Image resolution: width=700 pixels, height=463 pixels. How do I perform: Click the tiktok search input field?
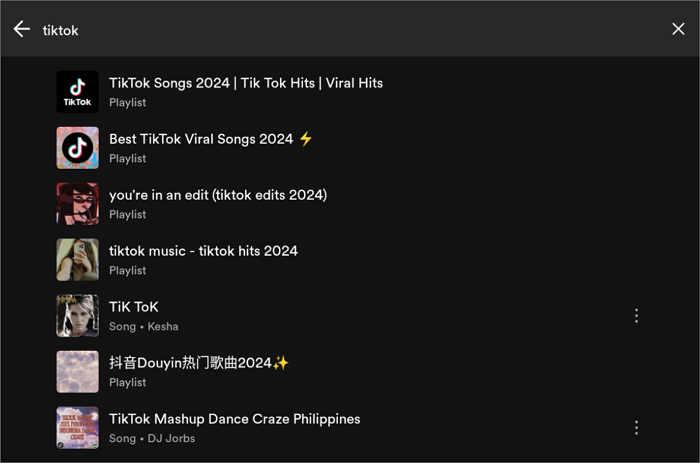(x=350, y=30)
